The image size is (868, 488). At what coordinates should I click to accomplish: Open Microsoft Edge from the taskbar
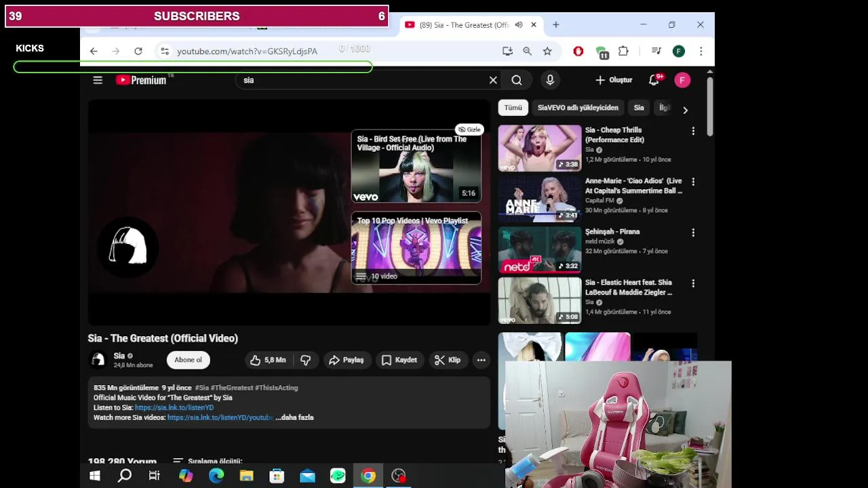(216, 476)
